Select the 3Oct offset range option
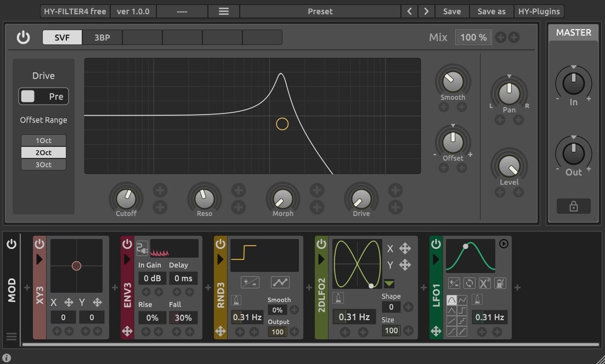The height and width of the screenshot is (364, 605). (43, 164)
